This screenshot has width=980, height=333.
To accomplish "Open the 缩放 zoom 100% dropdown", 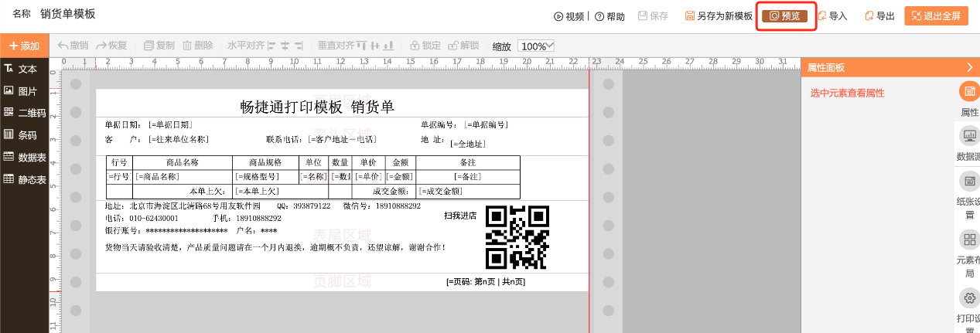I will tap(536, 46).
